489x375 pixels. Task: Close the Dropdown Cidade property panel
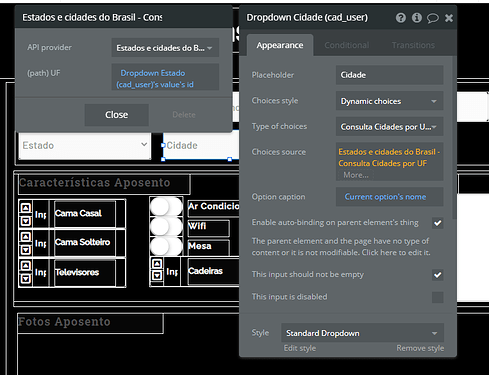pos(449,18)
